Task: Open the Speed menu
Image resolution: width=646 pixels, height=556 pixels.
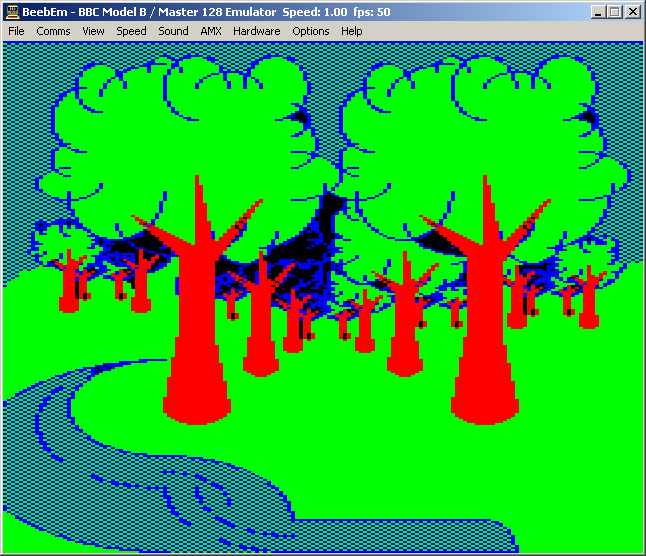Action: [131, 31]
